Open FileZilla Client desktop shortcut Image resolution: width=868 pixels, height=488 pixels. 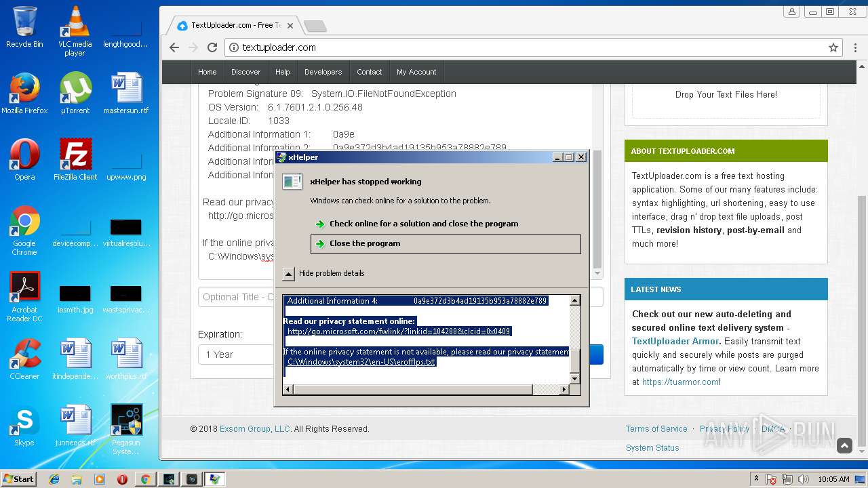point(75,160)
